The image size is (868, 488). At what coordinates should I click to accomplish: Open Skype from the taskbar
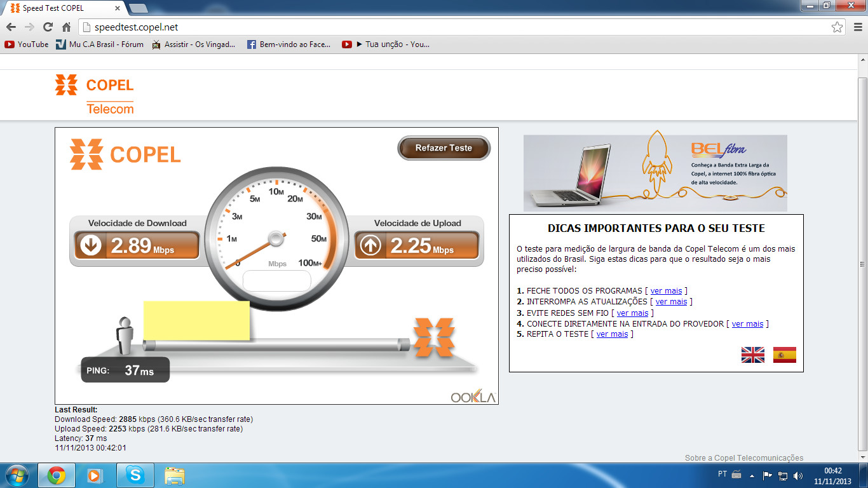point(135,475)
